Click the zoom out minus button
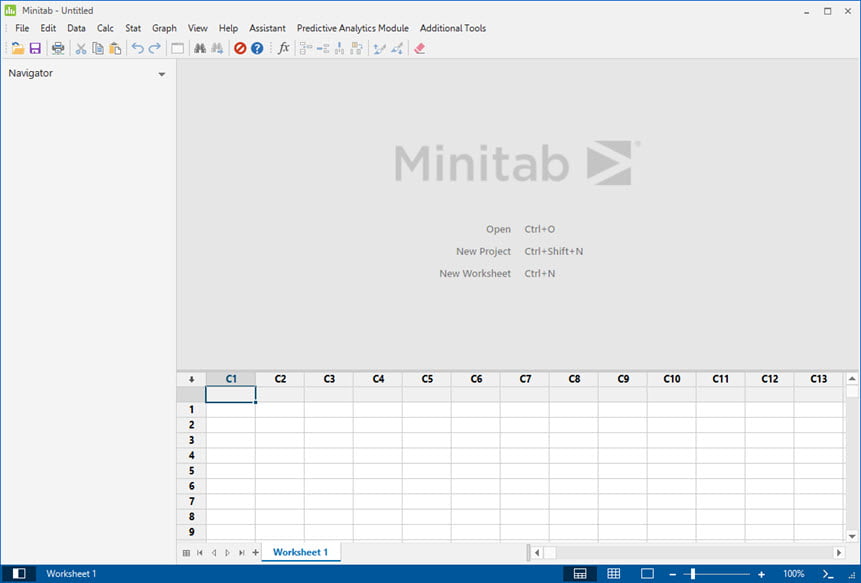The image size is (861, 583). click(673, 574)
